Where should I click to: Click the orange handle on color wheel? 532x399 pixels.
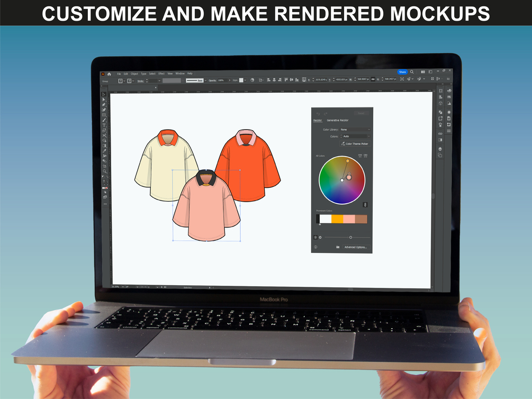point(347,161)
